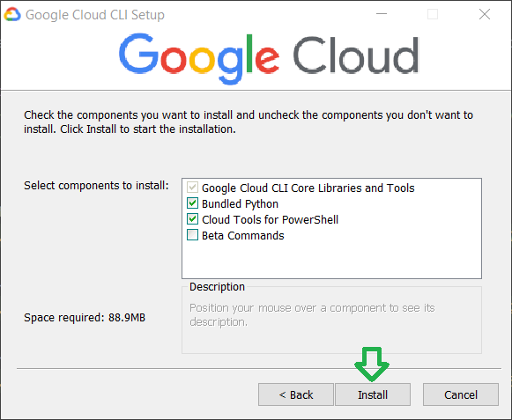Go to previous step with Back button
Screen dimensions: 512x420
[x=296, y=394]
